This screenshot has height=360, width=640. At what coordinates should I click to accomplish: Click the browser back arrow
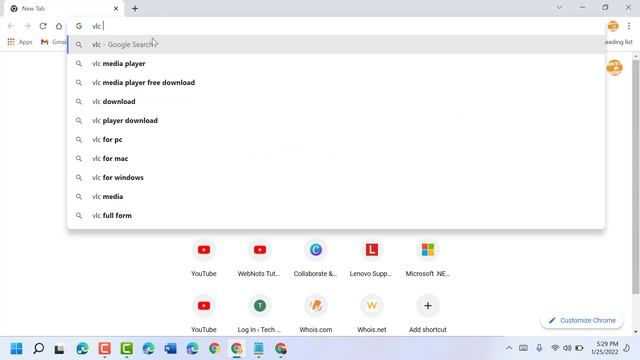[11, 26]
